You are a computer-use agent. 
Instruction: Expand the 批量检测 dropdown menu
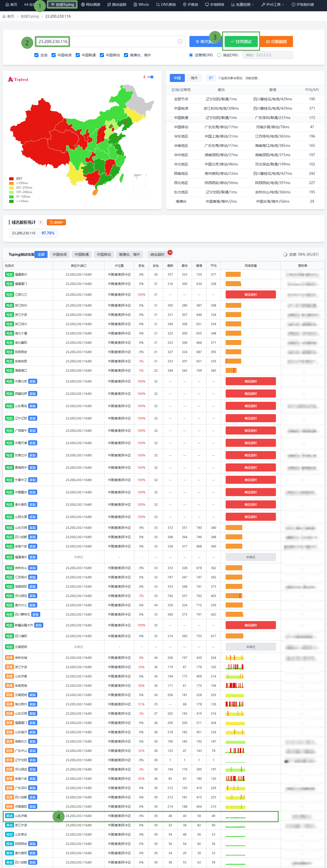point(242,4)
